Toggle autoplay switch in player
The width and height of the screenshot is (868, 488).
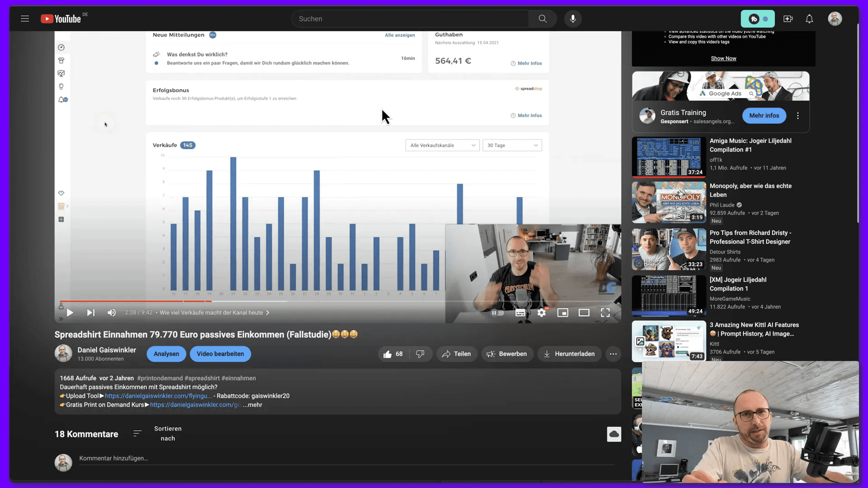(x=498, y=313)
